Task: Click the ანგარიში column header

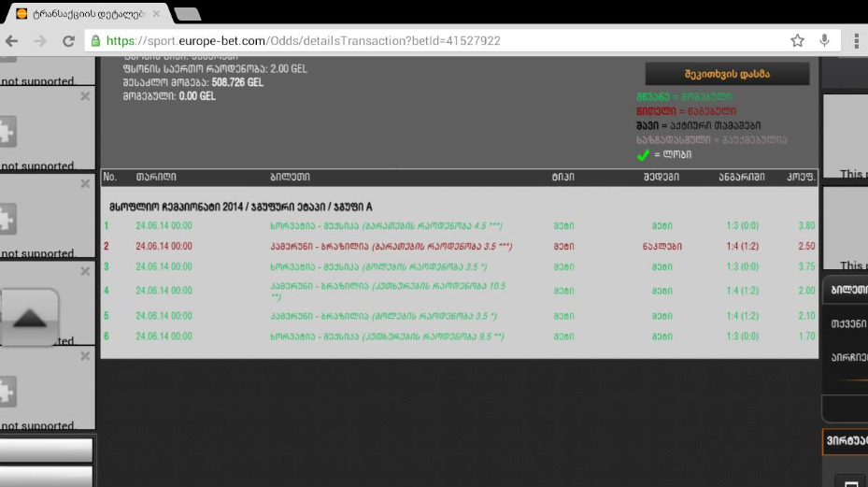Action: 742,177
